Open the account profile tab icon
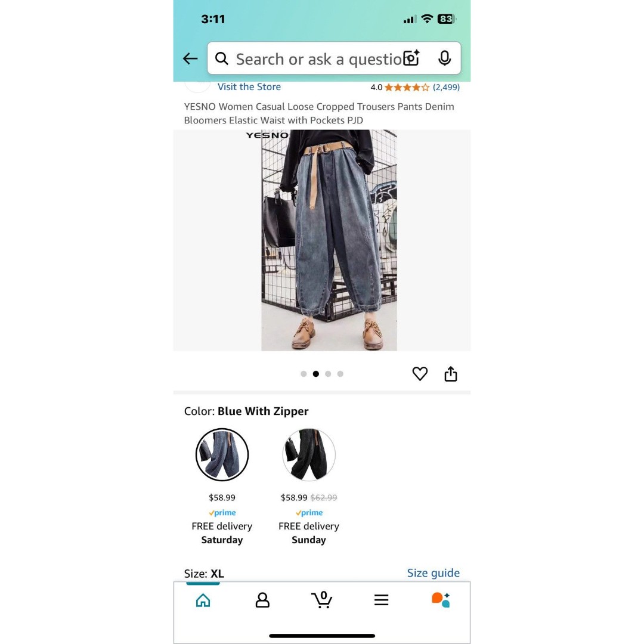Image resolution: width=644 pixels, height=644 pixels. pos(262,600)
